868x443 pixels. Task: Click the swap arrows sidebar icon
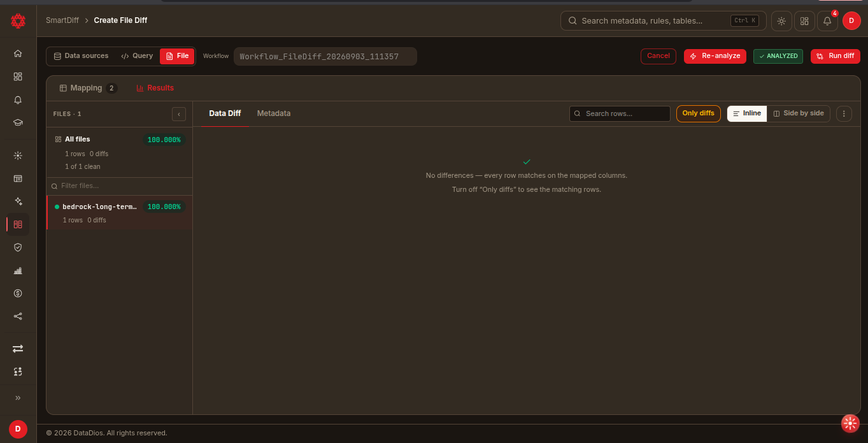point(18,349)
